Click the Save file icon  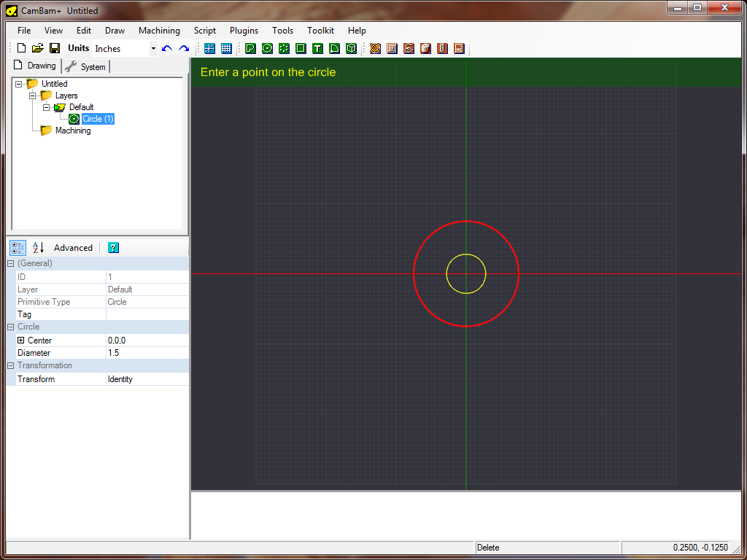55,48
